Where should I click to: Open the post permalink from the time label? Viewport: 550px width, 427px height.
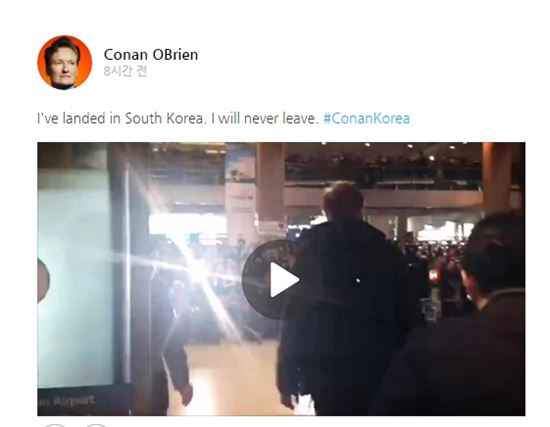pos(125,71)
